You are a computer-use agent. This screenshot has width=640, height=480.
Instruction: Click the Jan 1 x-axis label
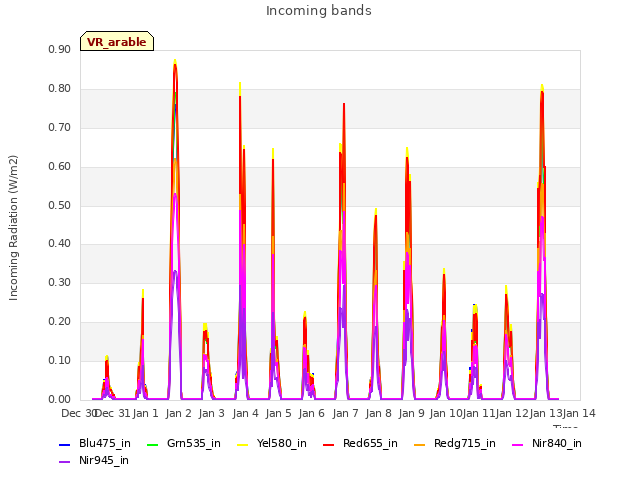coord(146,413)
